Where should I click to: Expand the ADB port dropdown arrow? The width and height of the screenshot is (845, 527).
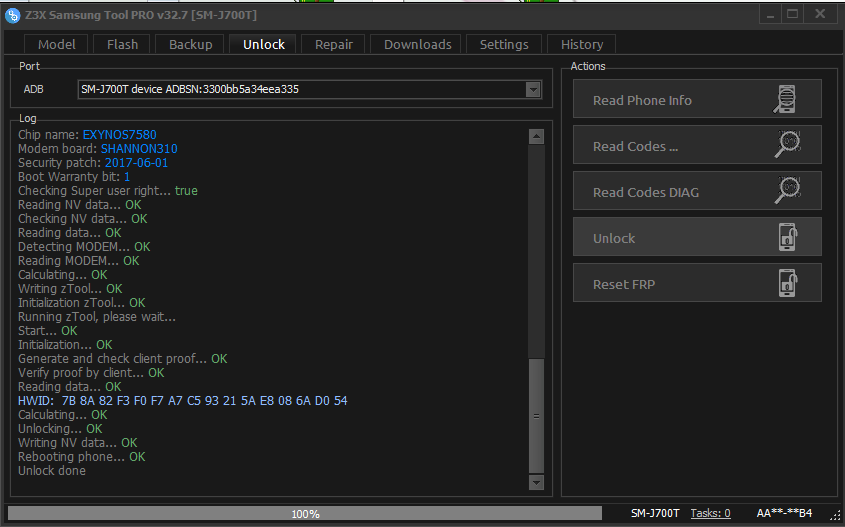point(533,89)
